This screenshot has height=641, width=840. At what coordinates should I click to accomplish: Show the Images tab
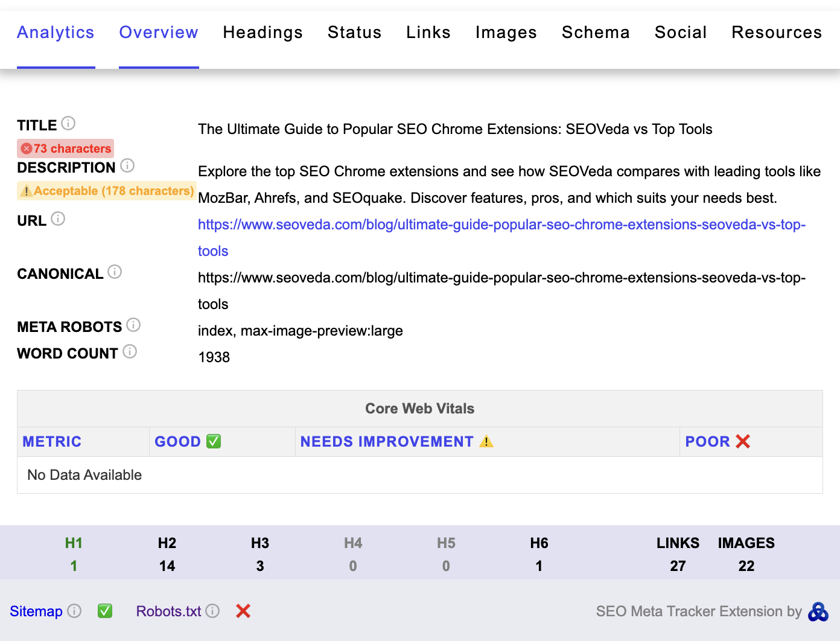(506, 33)
